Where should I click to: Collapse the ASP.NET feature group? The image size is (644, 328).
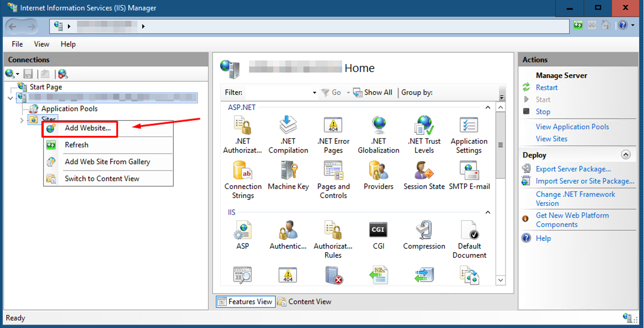point(488,107)
